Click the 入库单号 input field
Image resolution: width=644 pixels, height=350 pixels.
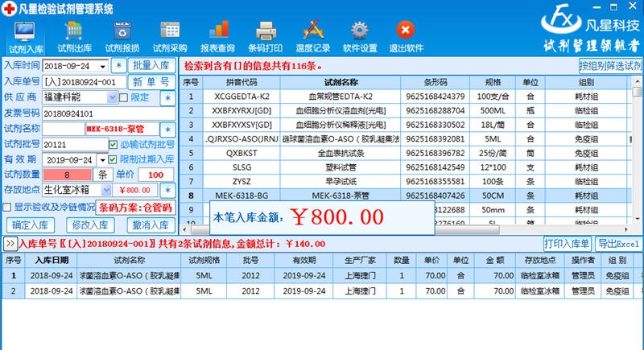pyautogui.click(x=85, y=82)
